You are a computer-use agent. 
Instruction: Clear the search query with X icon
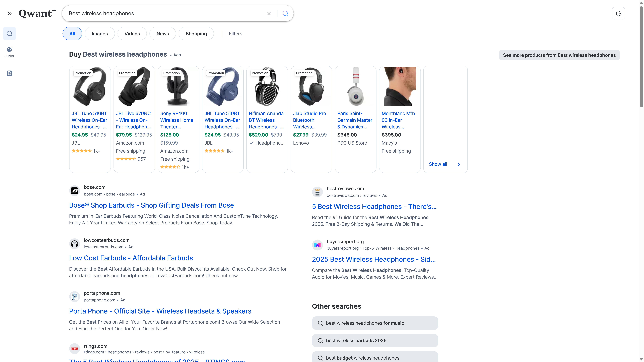[x=269, y=13]
